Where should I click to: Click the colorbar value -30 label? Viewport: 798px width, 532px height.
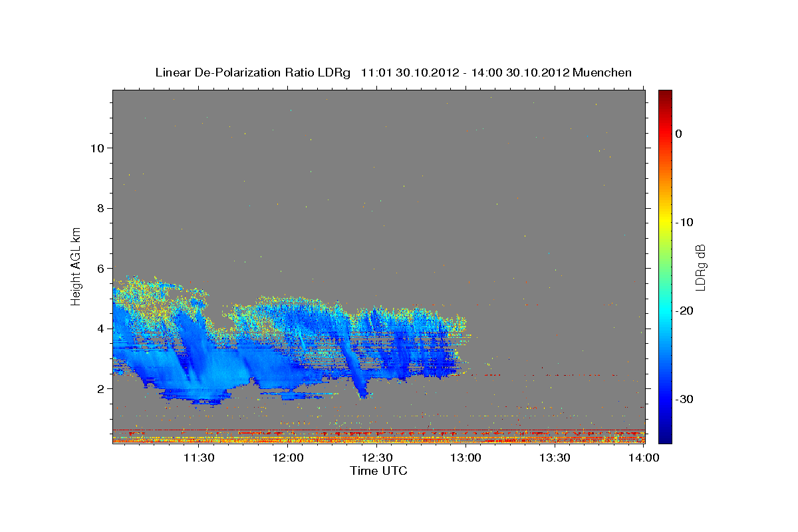click(x=684, y=399)
